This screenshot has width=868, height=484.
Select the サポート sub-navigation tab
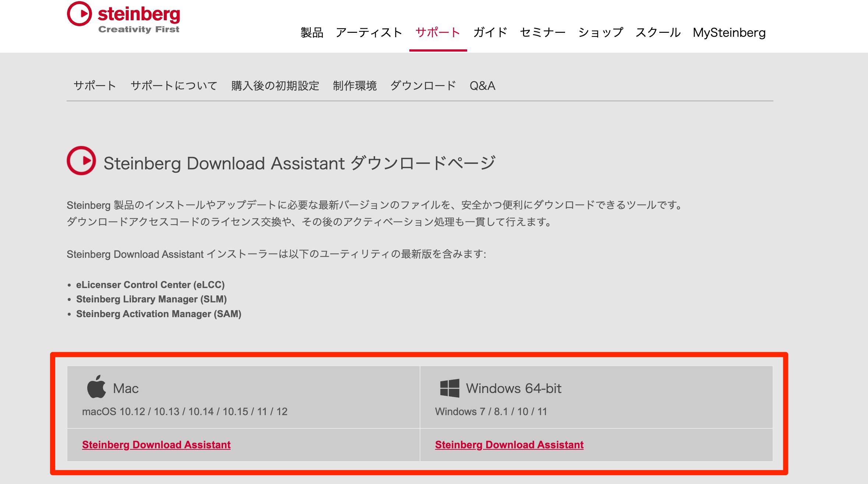click(95, 85)
